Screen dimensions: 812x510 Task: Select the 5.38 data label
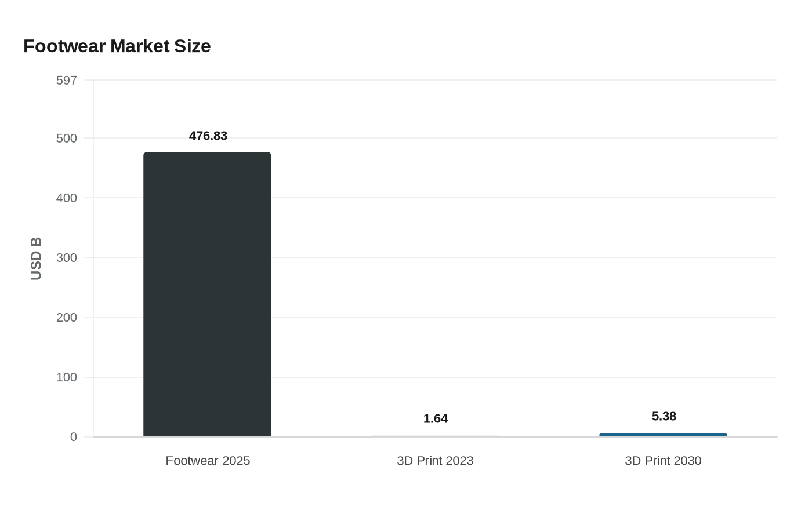click(x=664, y=417)
